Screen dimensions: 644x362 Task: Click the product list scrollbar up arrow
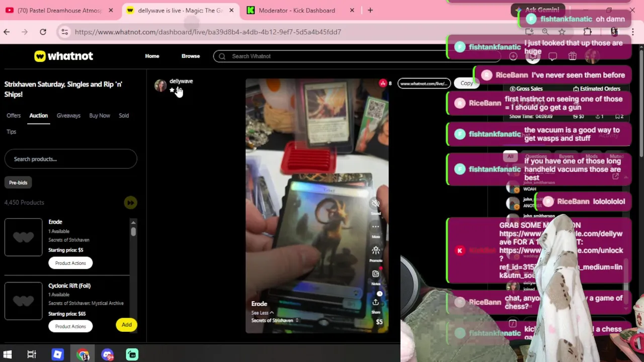[x=133, y=222]
